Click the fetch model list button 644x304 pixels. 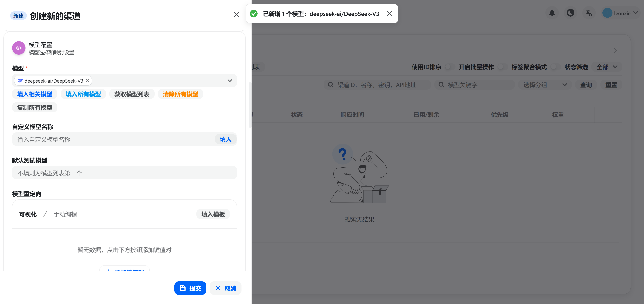132,94
